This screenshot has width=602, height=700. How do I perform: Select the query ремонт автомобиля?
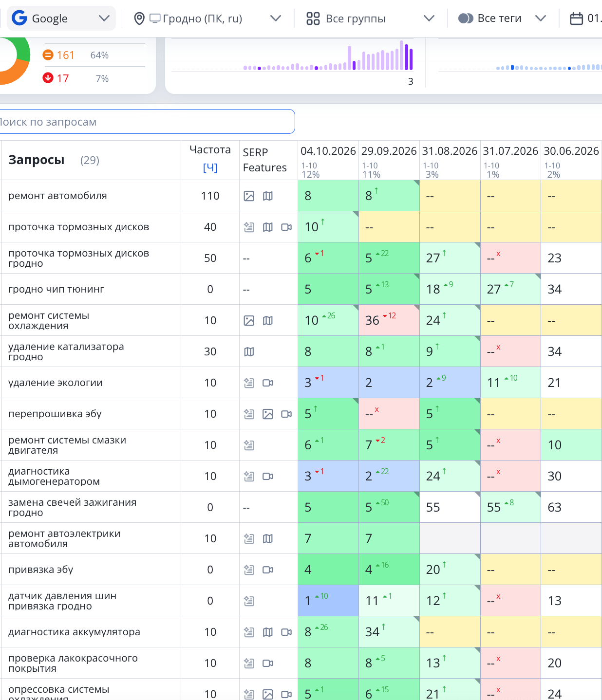(x=57, y=196)
